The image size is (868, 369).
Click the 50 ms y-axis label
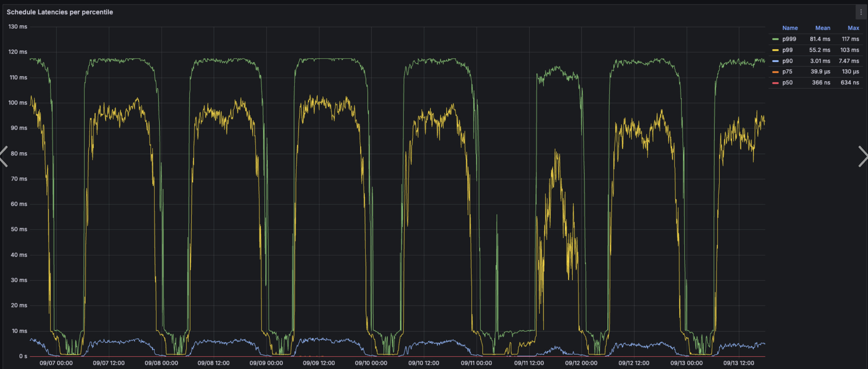(19, 229)
